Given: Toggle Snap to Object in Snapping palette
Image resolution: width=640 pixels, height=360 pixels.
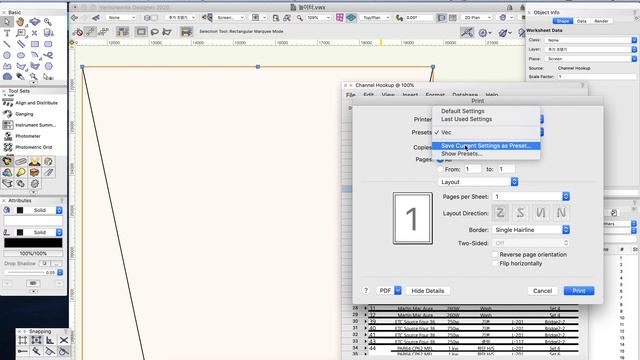Looking at the screenshot, I should tap(36, 340).
